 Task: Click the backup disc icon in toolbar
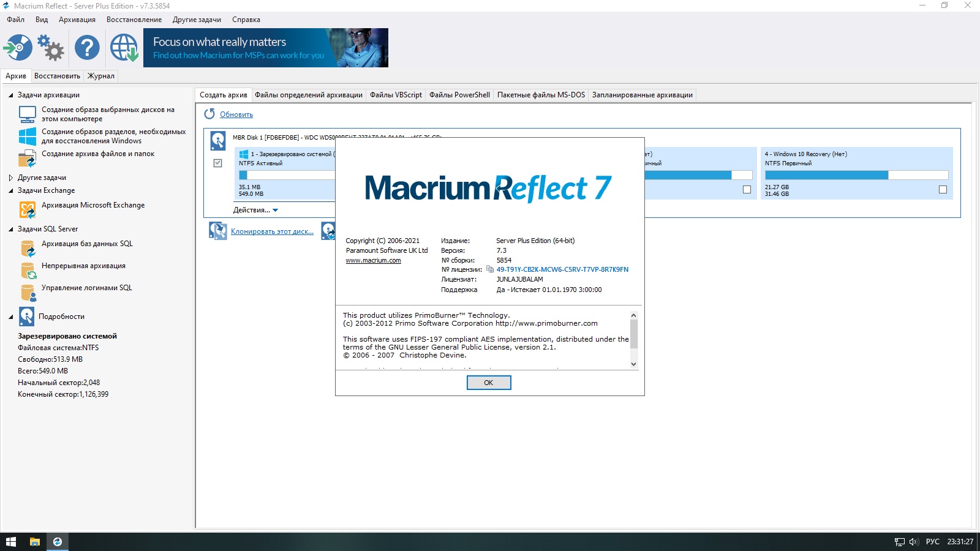pos(18,48)
